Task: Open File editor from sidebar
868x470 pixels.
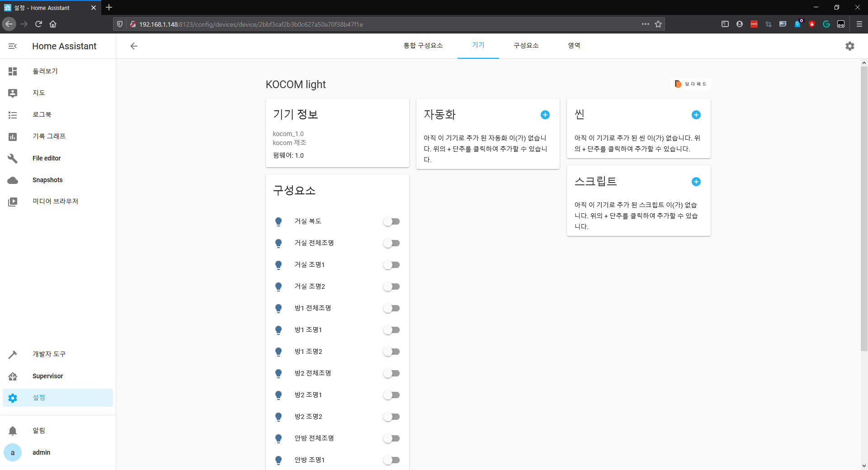Action: (x=58, y=158)
